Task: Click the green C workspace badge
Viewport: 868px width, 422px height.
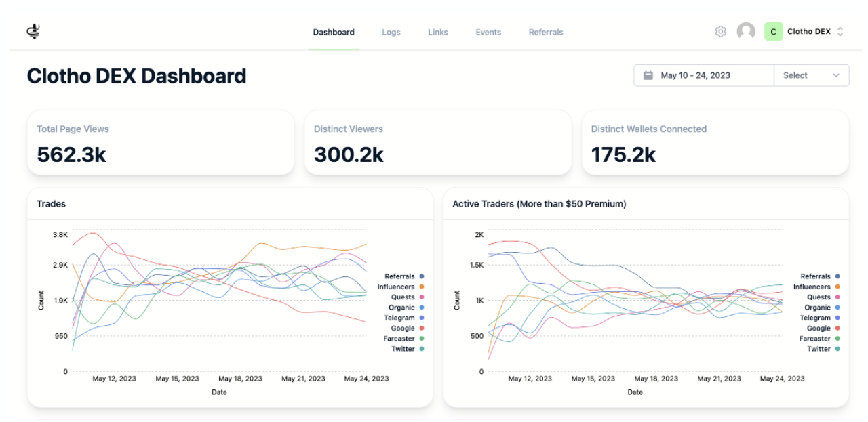Action: (773, 31)
